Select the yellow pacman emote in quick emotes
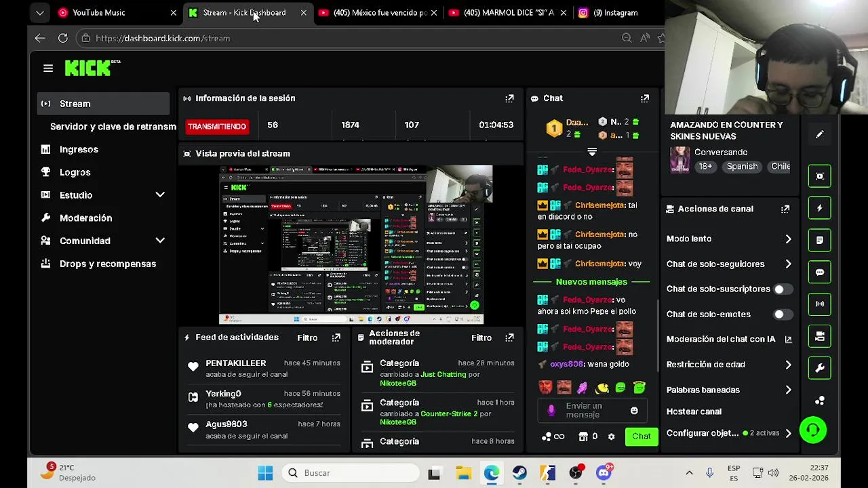Viewport: 868px width, 488px height. point(601,388)
